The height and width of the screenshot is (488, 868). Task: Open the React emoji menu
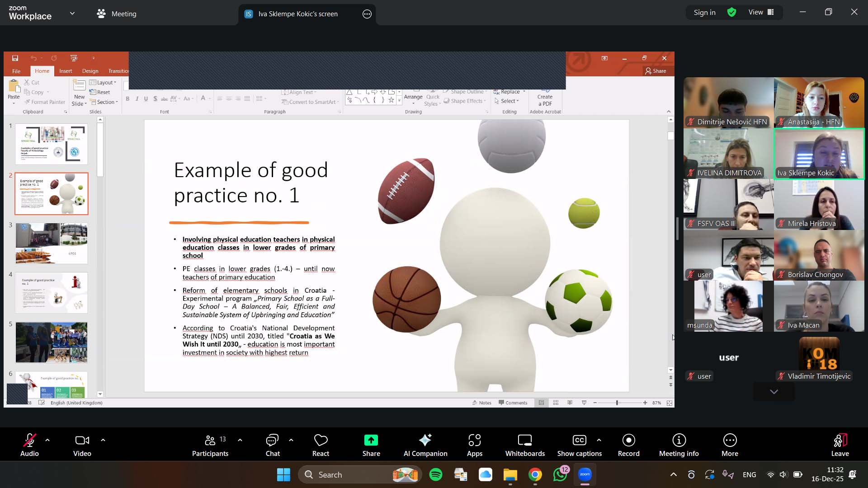[x=321, y=445]
